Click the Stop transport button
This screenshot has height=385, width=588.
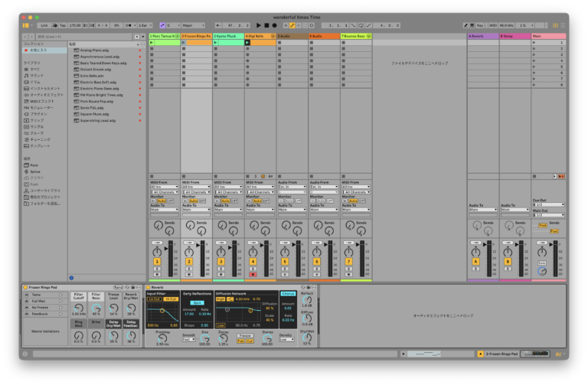(266, 25)
